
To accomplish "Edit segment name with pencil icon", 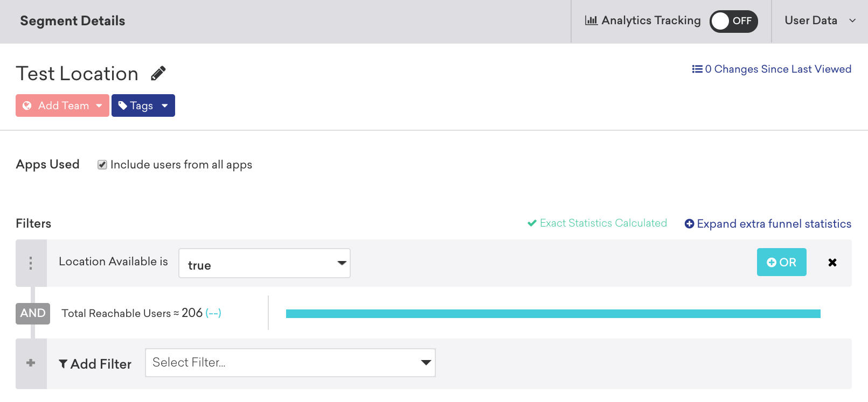I will [x=158, y=73].
